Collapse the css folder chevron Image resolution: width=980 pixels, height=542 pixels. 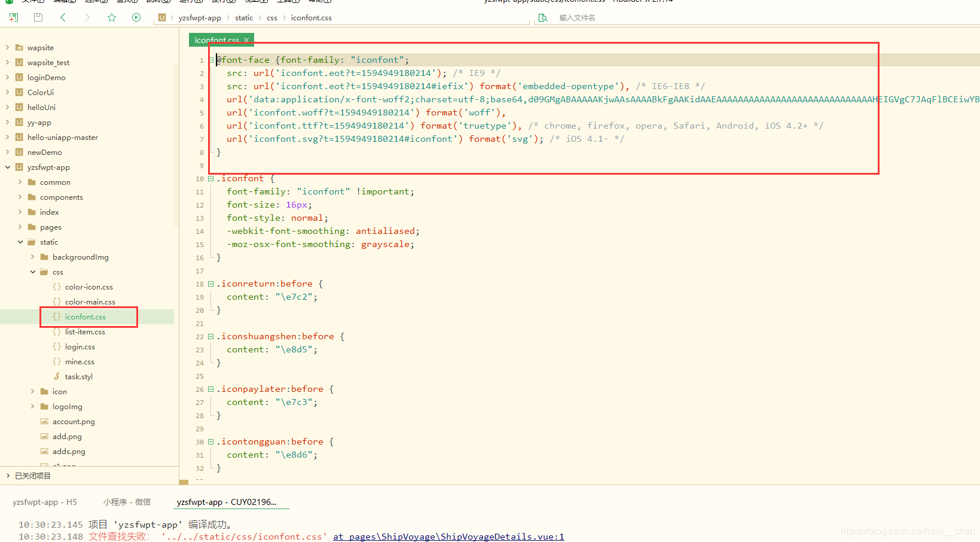pos(33,272)
